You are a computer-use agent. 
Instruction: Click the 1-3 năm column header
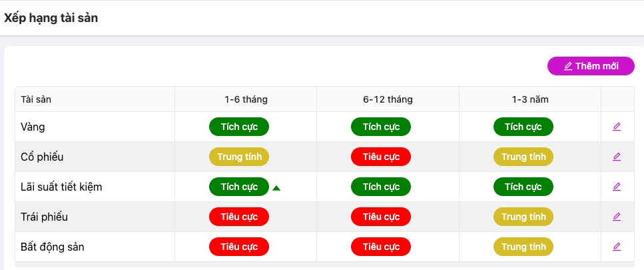point(530,99)
